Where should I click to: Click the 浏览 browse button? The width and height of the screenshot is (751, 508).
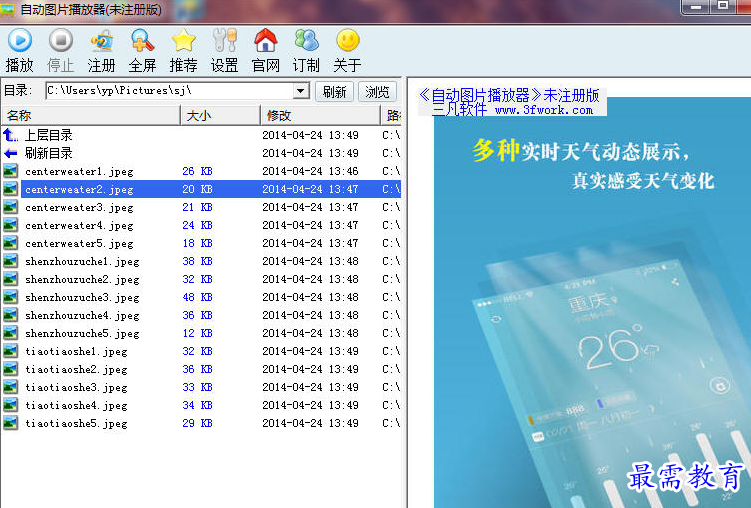(377, 91)
